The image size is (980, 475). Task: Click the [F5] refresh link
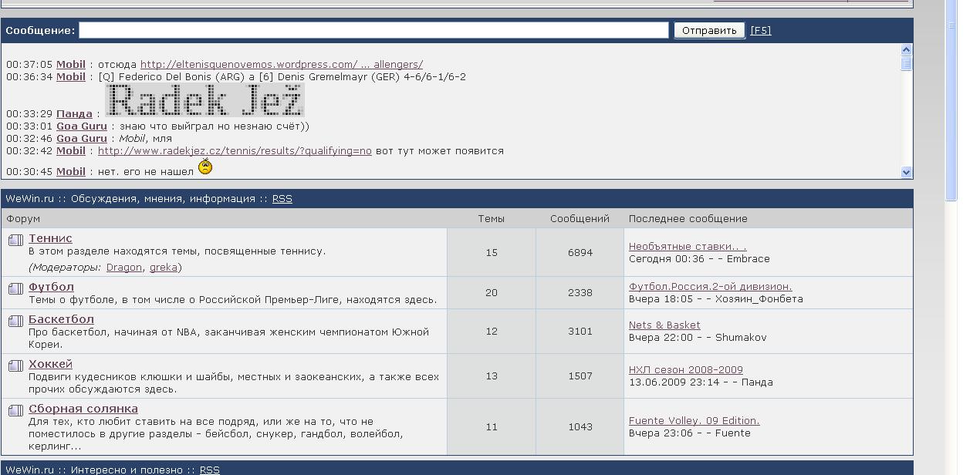(760, 31)
